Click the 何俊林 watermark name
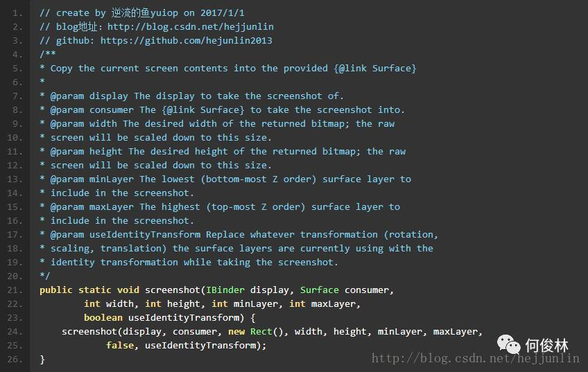Screen dimensions: 588x372 [547, 346]
